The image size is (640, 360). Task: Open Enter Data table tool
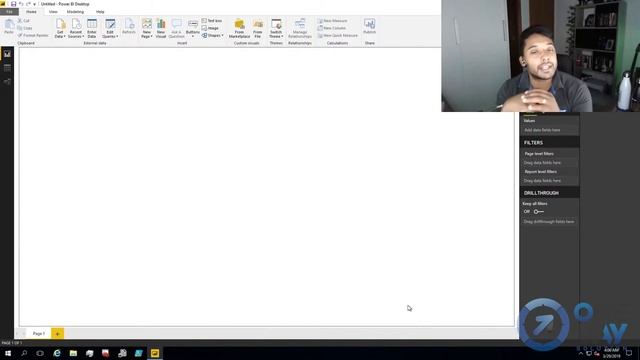[92, 28]
